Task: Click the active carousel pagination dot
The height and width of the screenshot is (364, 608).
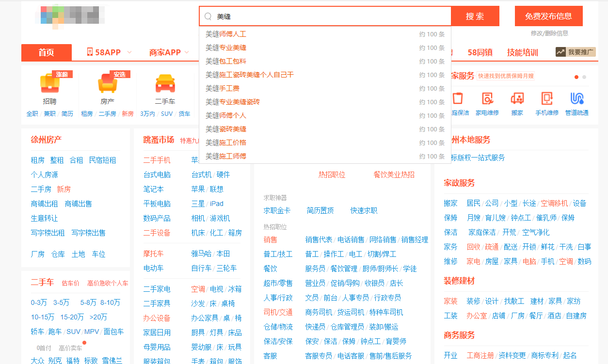Action: pos(576,77)
